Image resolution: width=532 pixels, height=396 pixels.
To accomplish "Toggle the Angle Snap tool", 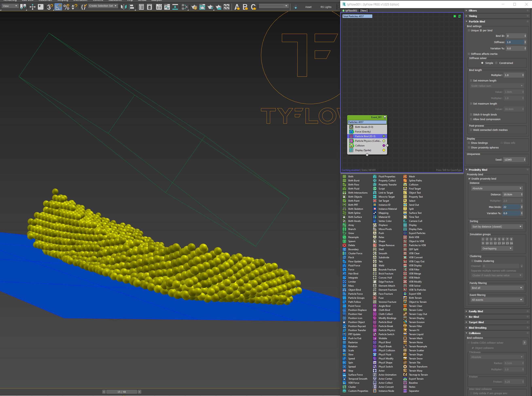I will tap(58, 7).
